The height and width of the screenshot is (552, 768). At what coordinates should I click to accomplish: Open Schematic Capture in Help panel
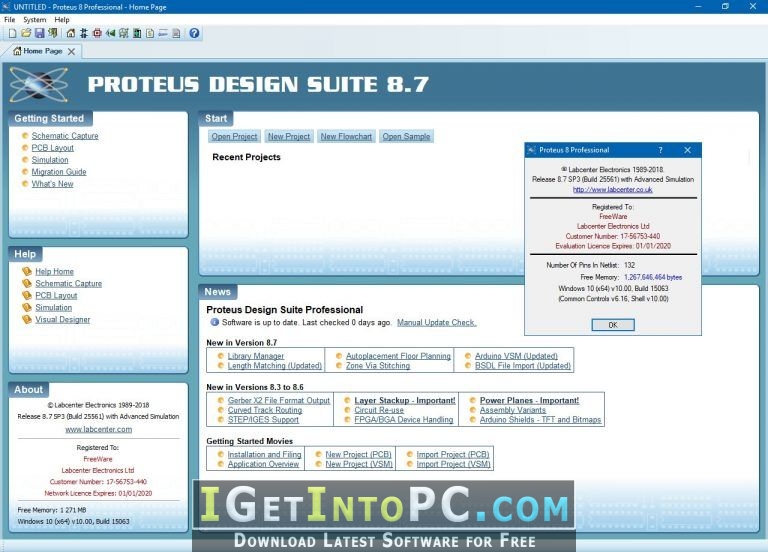69,284
